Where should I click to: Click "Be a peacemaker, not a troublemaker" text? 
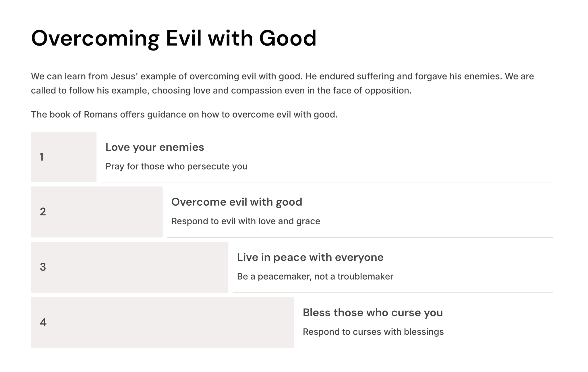pyautogui.click(x=315, y=276)
